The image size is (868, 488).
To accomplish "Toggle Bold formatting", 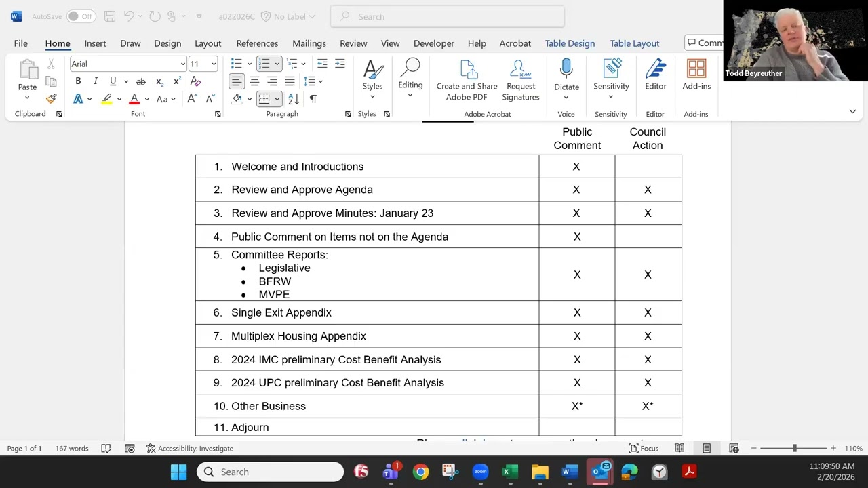I will pos(78,81).
